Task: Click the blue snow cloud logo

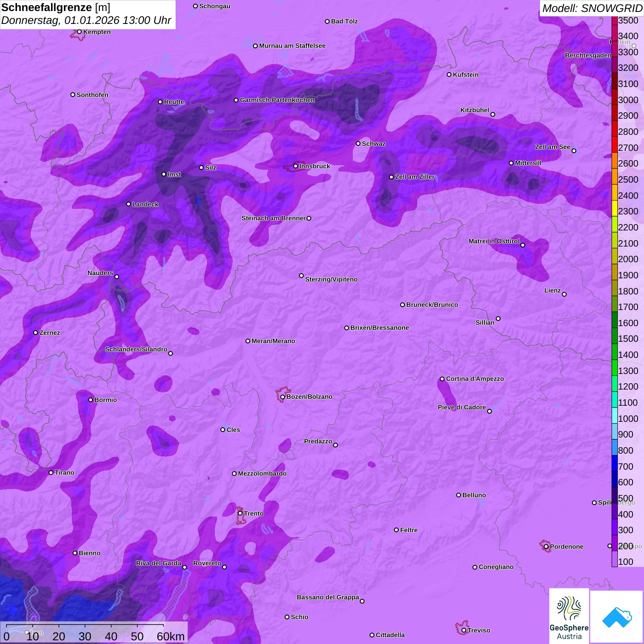Action: coord(617,617)
